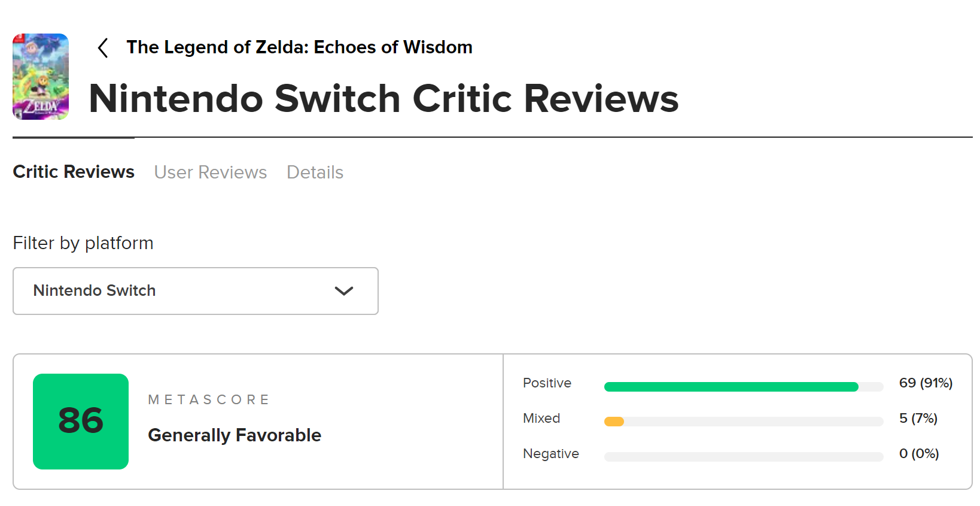The width and height of the screenshot is (980, 506).
Task: Filter by Positive reviews label
Action: coord(547,383)
